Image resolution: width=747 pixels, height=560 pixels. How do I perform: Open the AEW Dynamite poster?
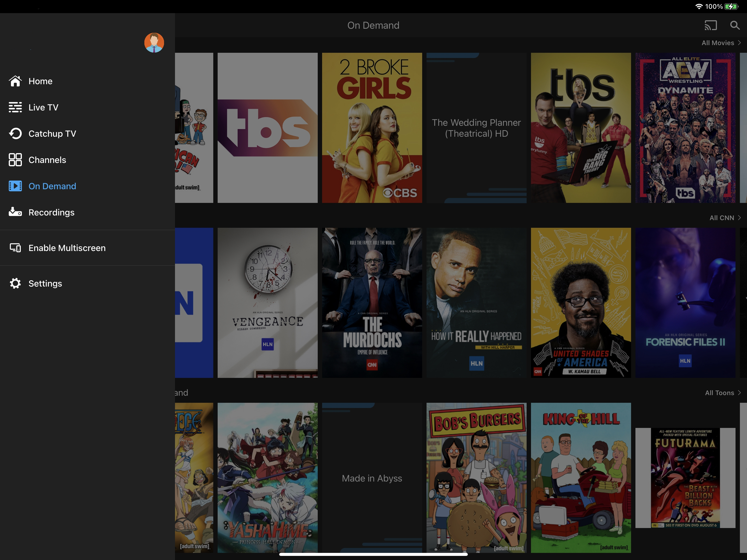[x=685, y=128]
